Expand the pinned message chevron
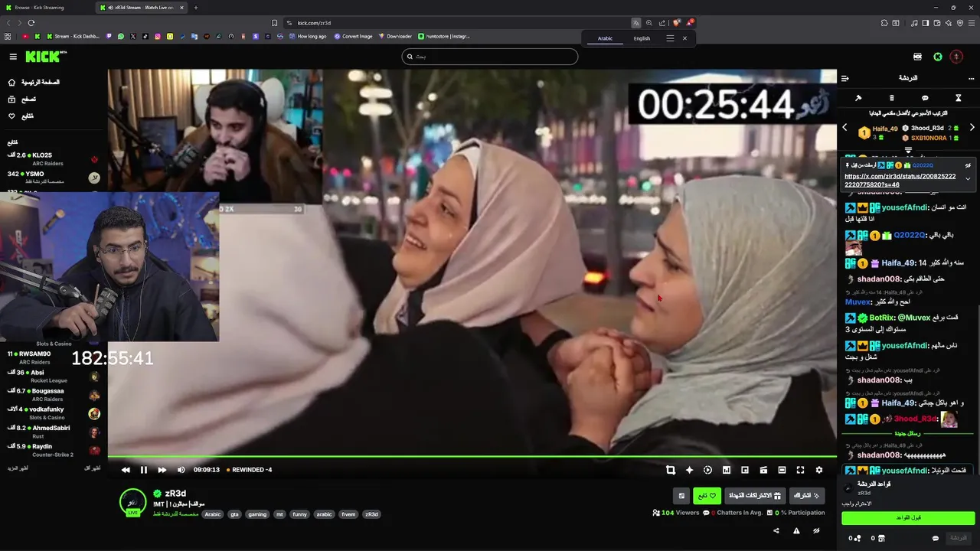980x551 pixels. pos(968,179)
